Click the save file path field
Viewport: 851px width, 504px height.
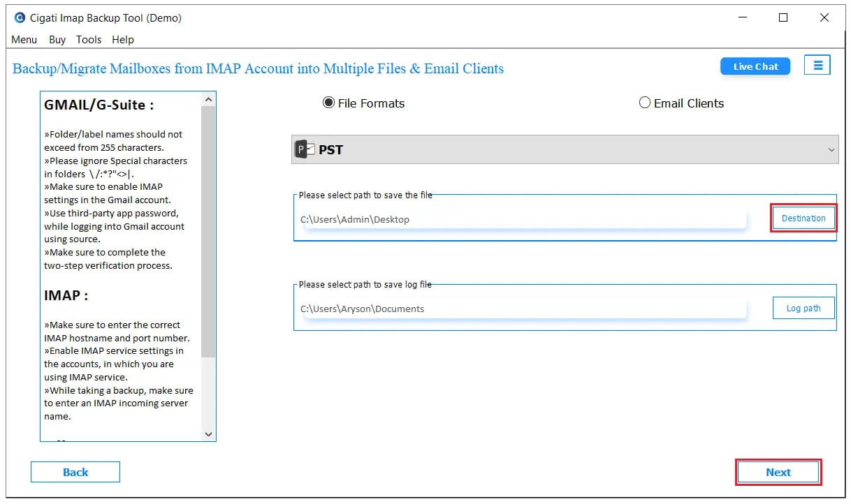pyautogui.click(x=524, y=219)
